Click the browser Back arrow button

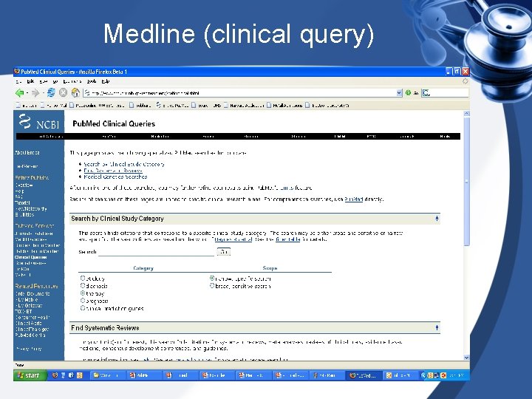click(19, 92)
